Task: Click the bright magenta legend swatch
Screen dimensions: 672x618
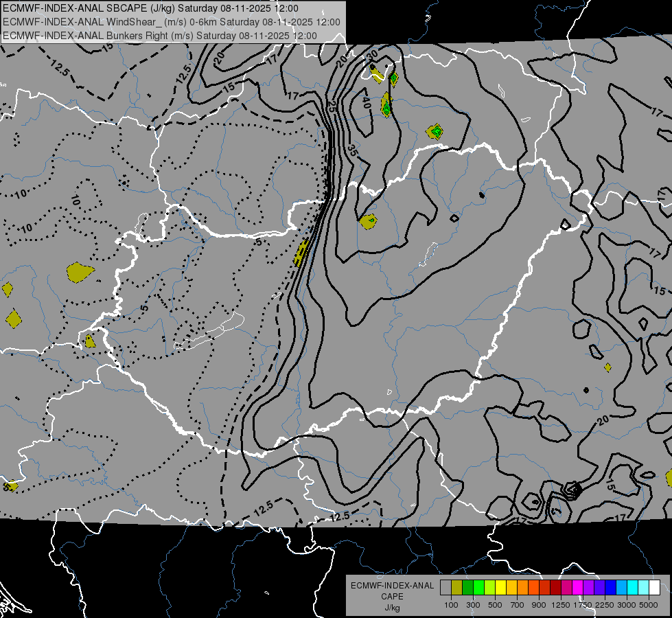Action: [x=578, y=588]
